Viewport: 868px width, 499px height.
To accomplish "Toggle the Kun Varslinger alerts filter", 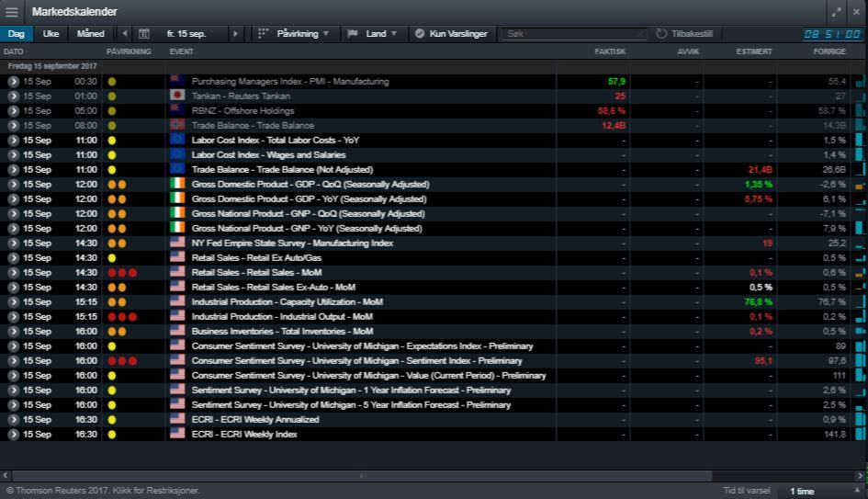I will (451, 34).
